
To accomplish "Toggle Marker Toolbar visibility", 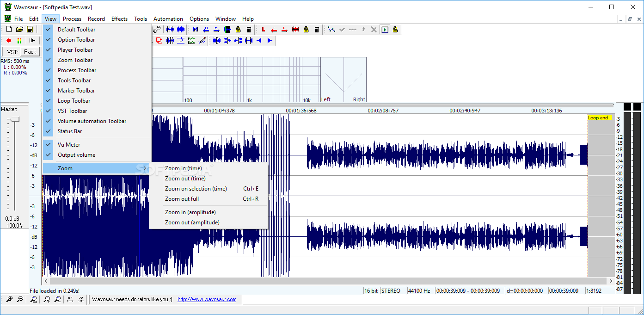I will (97, 91).
